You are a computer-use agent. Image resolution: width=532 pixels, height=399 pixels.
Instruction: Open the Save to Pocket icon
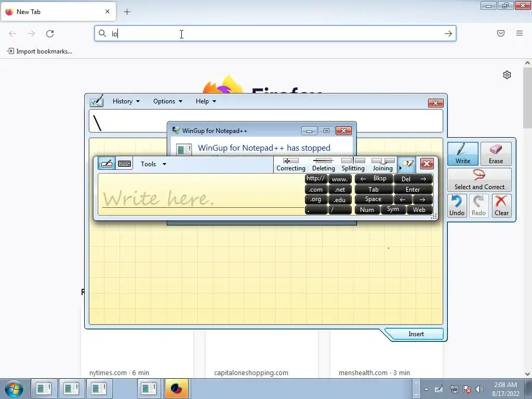(501, 33)
